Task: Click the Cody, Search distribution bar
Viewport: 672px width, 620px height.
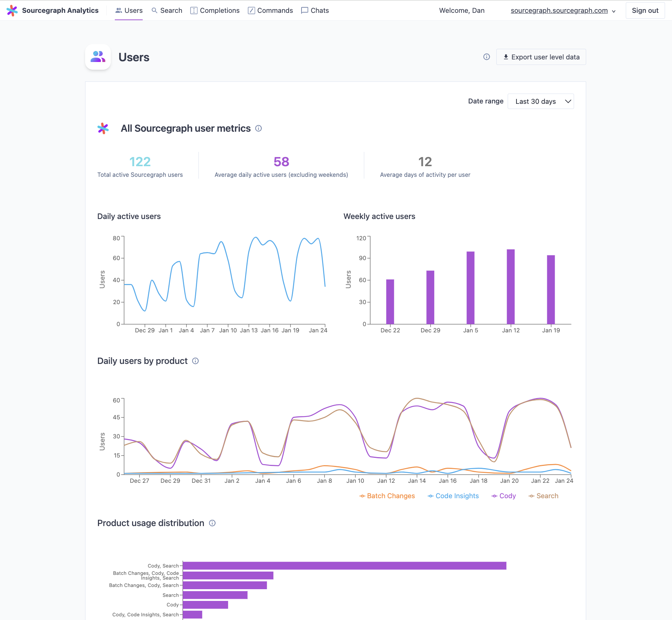Action: [x=344, y=566]
